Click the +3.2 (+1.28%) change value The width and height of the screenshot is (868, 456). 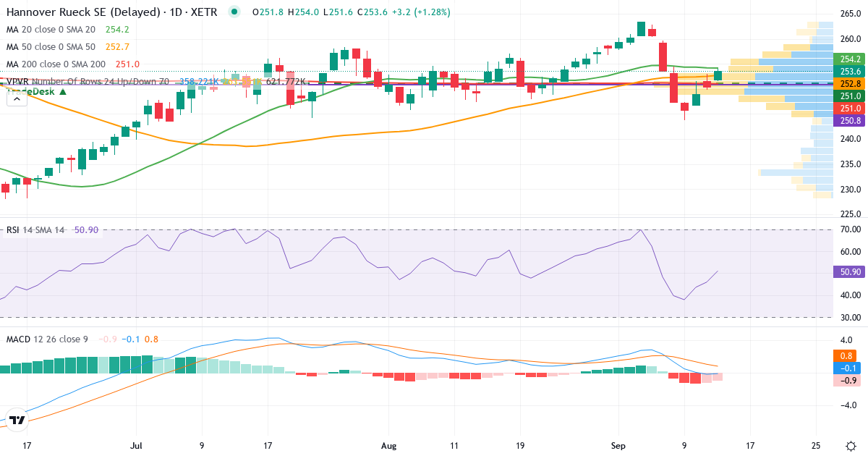(x=420, y=12)
